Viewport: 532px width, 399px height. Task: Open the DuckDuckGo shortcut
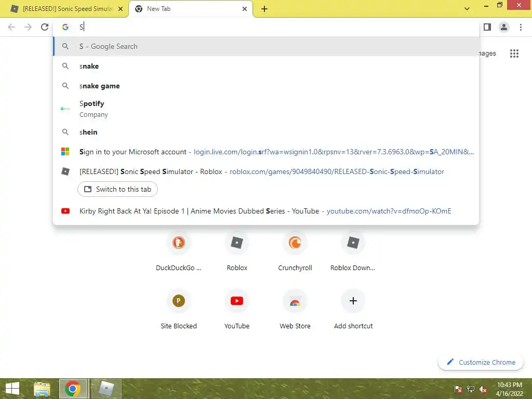179,251
